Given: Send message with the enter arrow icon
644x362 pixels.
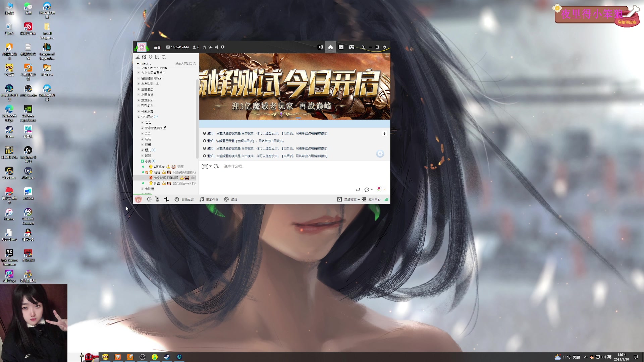Looking at the screenshot, I should (x=358, y=190).
